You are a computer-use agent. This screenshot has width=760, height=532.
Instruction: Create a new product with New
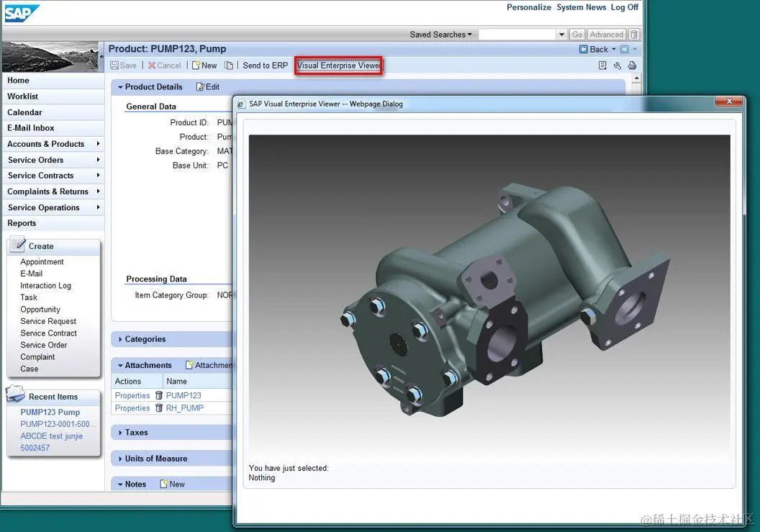point(204,66)
